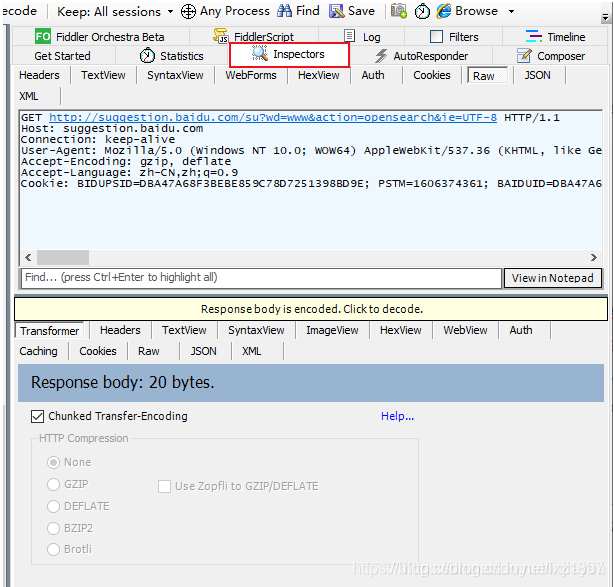Click the horizontal scrollbar thumb
The height and width of the screenshot is (587, 614).
pyautogui.click(x=63, y=257)
